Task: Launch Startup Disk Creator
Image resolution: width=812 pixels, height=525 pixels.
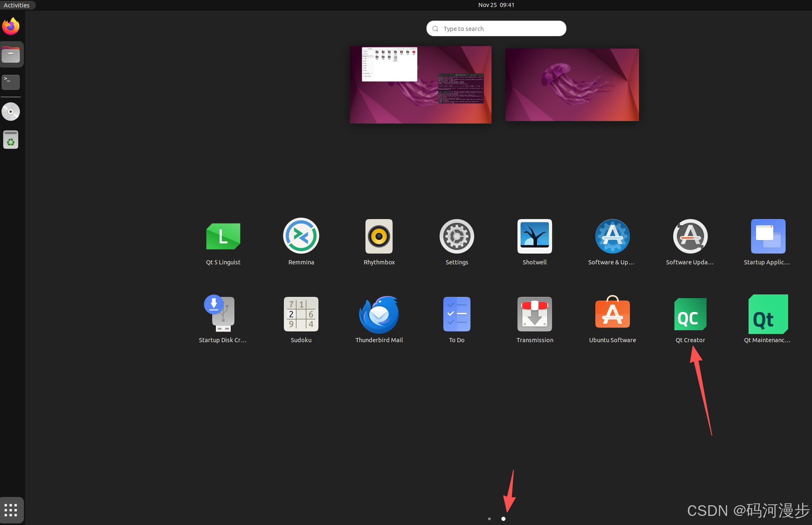Action: pyautogui.click(x=223, y=315)
